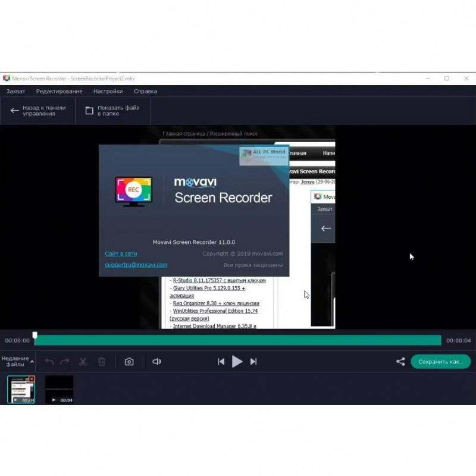Select the dark second recent file thumbnail
The height and width of the screenshot is (476, 476).
59,390
